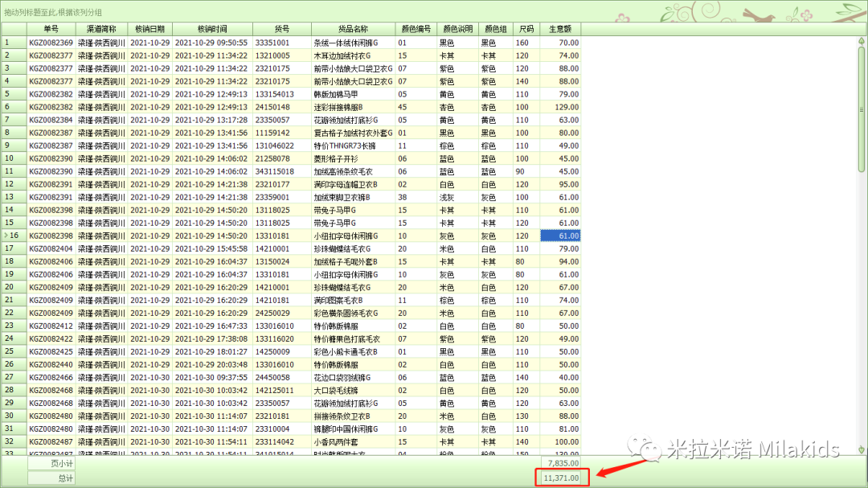The width and height of the screenshot is (868, 488).
Task: Click the page subtotal value 7,835.00
Action: (x=560, y=463)
